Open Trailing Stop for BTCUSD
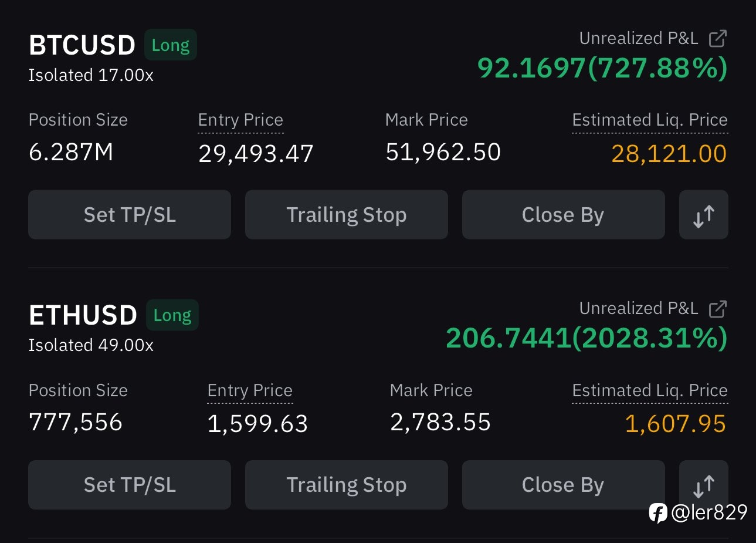 [x=346, y=215]
